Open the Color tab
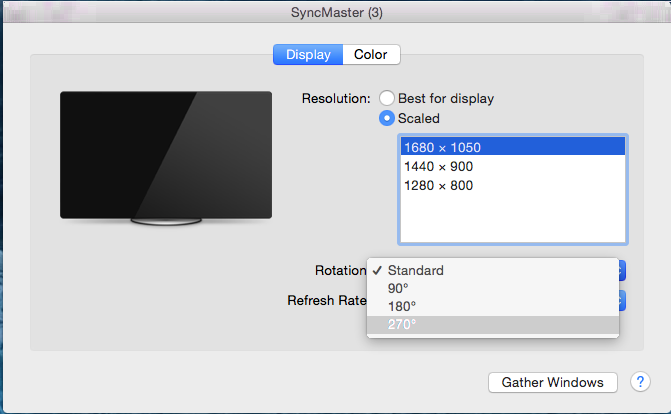 pos(371,54)
